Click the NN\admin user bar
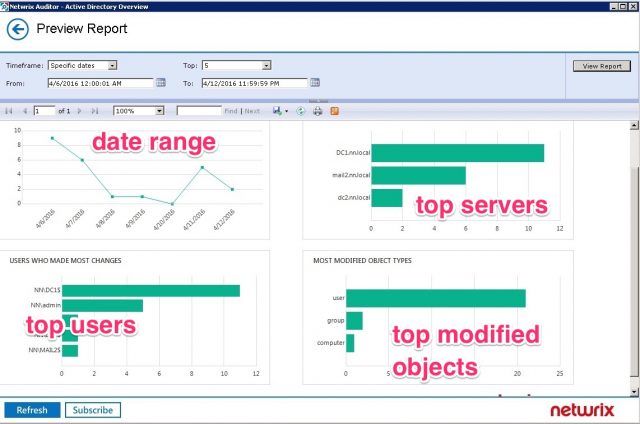This screenshot has width=640, height=424. click(102, 306)
